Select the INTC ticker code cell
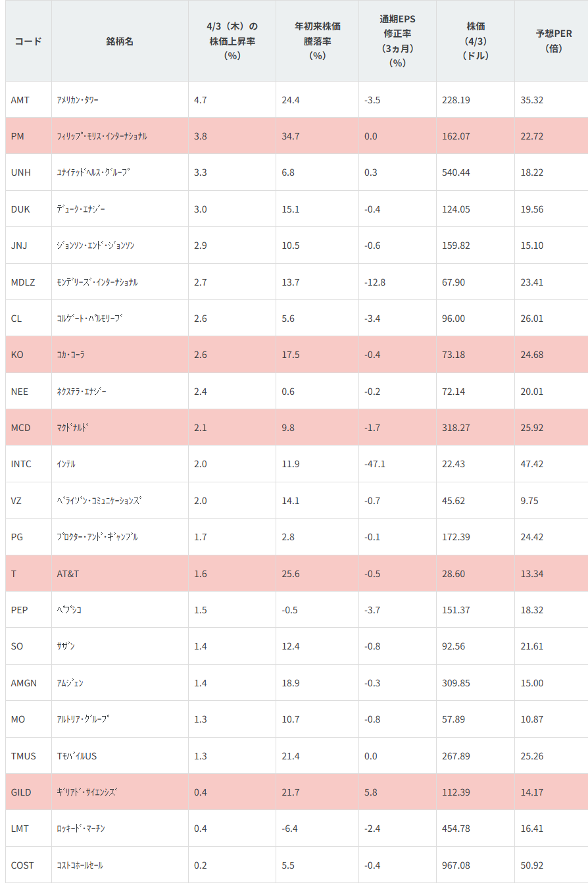Screen dimensions: 588x893 21,464
